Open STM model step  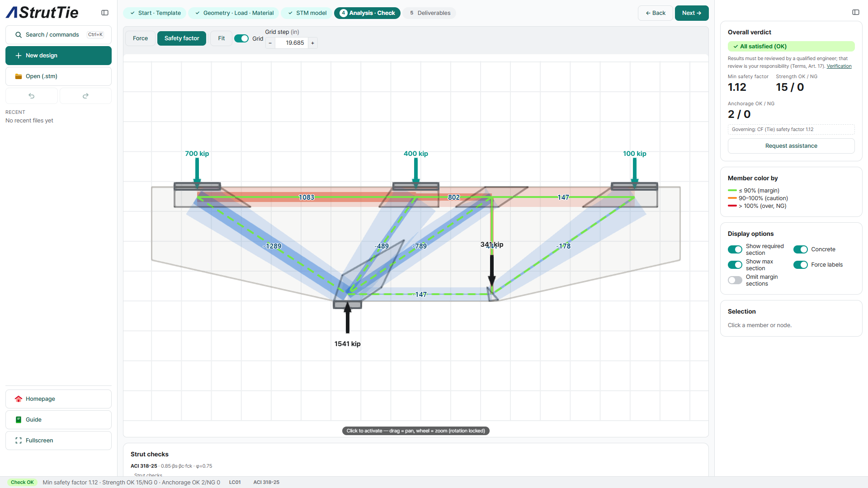point(307,13)
